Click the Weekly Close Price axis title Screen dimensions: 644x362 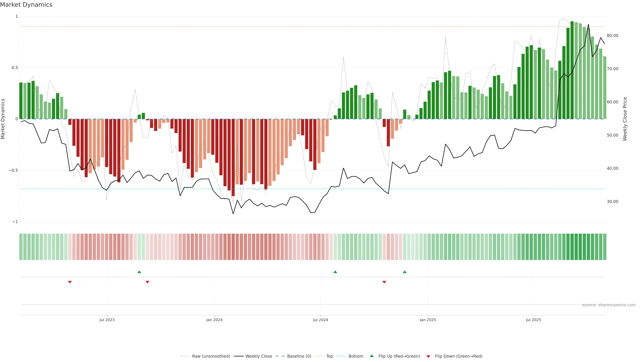coord(625,119)
